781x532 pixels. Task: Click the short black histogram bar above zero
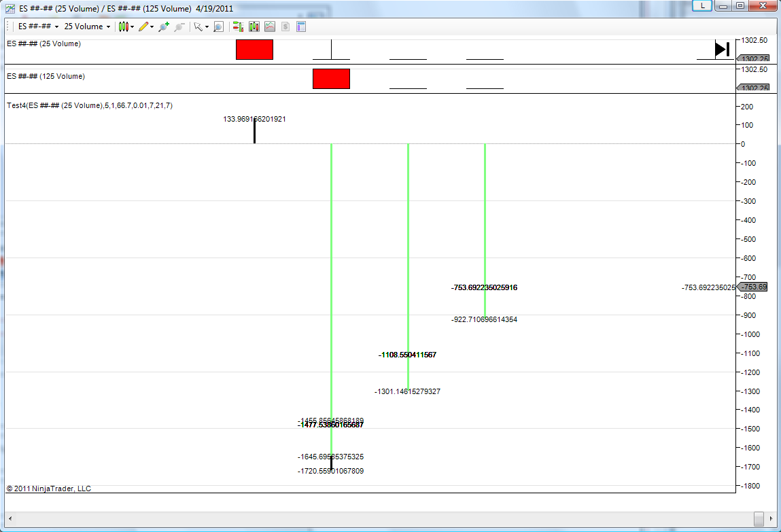(254, 131)
